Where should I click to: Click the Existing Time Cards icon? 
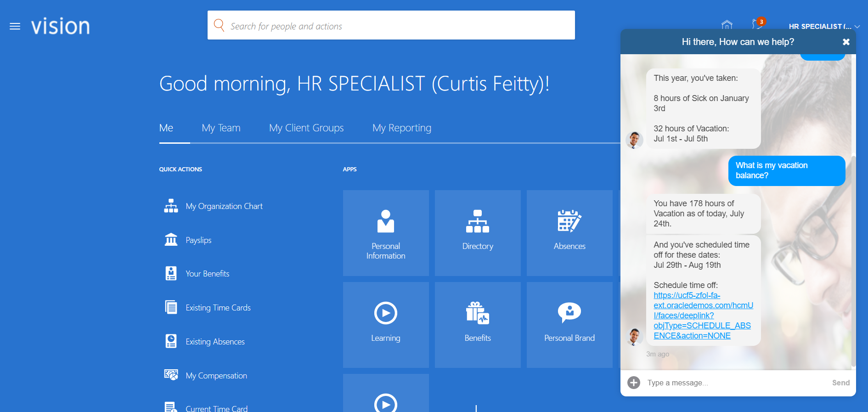tap(171, 307)
